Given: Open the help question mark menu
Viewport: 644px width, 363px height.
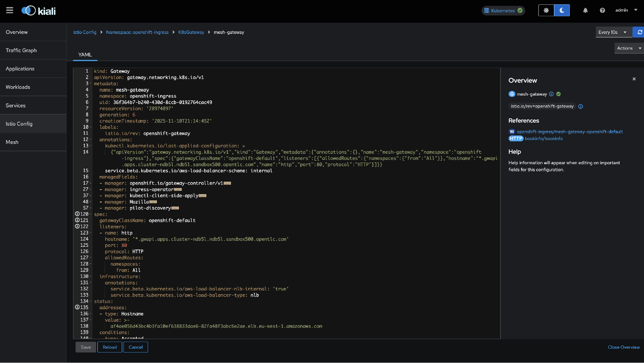Looking at the screenshot, I should click(602, 10).
